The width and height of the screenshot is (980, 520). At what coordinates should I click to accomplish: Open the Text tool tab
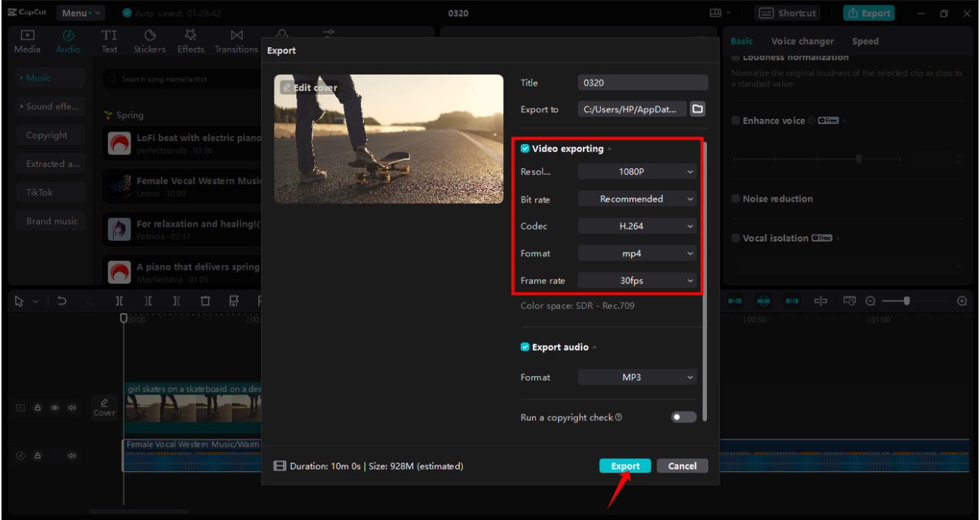tap(109, 41)
